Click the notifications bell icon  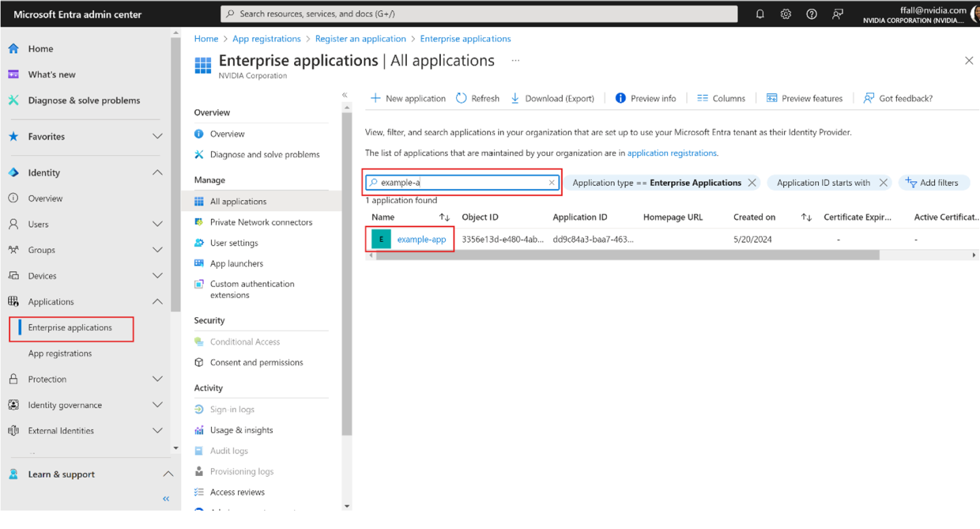click(760, 14)
